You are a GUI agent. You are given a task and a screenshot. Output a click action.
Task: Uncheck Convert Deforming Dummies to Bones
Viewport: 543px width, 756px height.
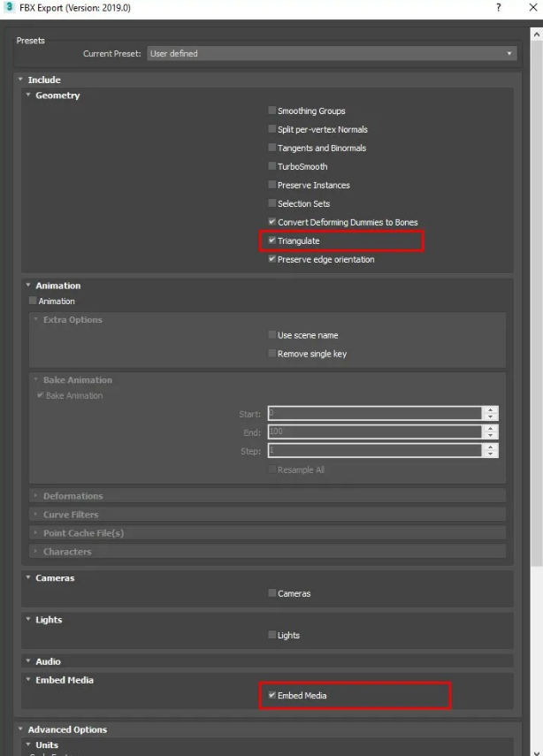(x=272, y=222)
